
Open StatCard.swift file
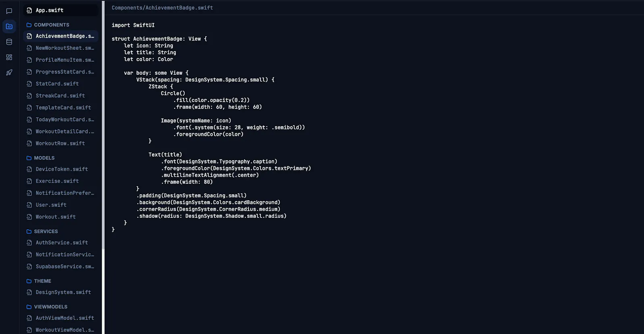click(60, 84)
